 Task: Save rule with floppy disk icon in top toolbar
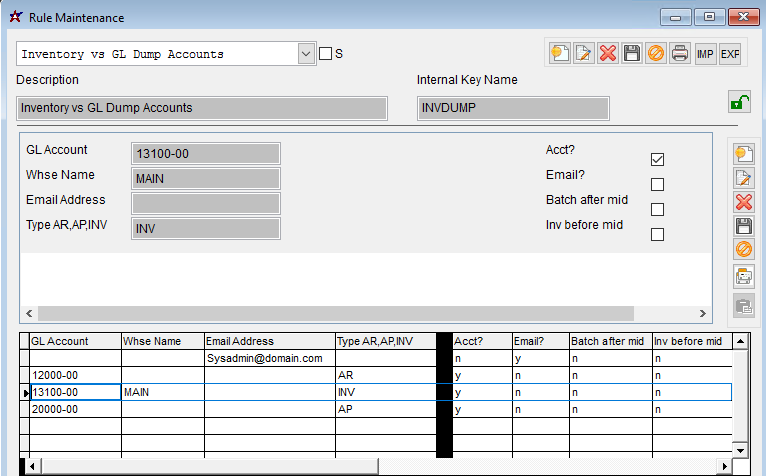tap(631, 53)
